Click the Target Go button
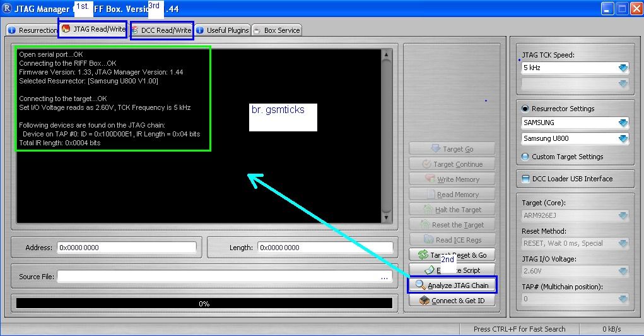 click(x=452, y=149)
